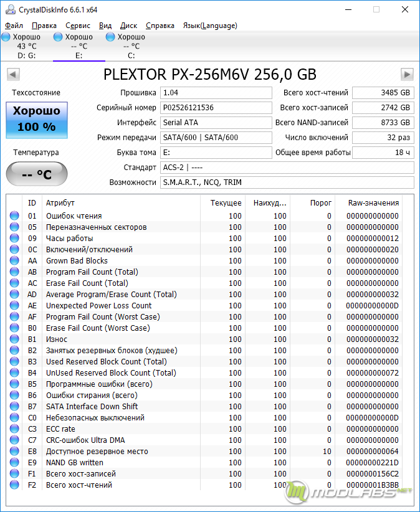Click status icon of AD Average Program/Erase Count
The width and height of the screenshot is (420, 512).
(14, 294)
